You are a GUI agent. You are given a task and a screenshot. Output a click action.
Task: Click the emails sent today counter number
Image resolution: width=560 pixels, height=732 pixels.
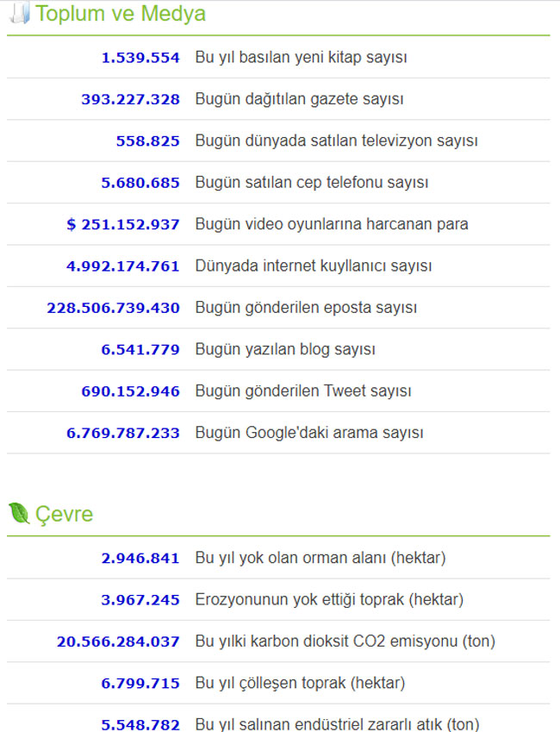pos(114,308)
